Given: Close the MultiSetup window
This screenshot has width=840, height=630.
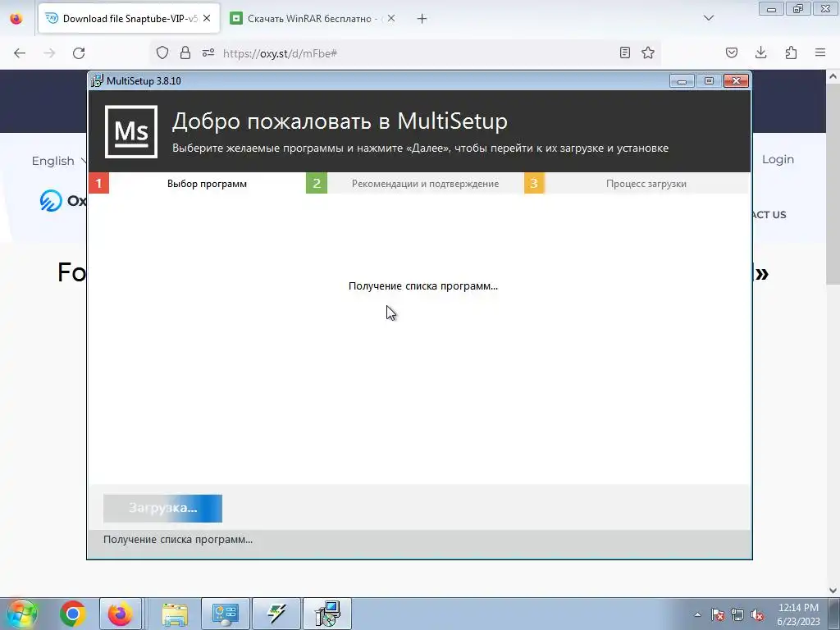Looking at the screenshot, I should click(736, 81).
